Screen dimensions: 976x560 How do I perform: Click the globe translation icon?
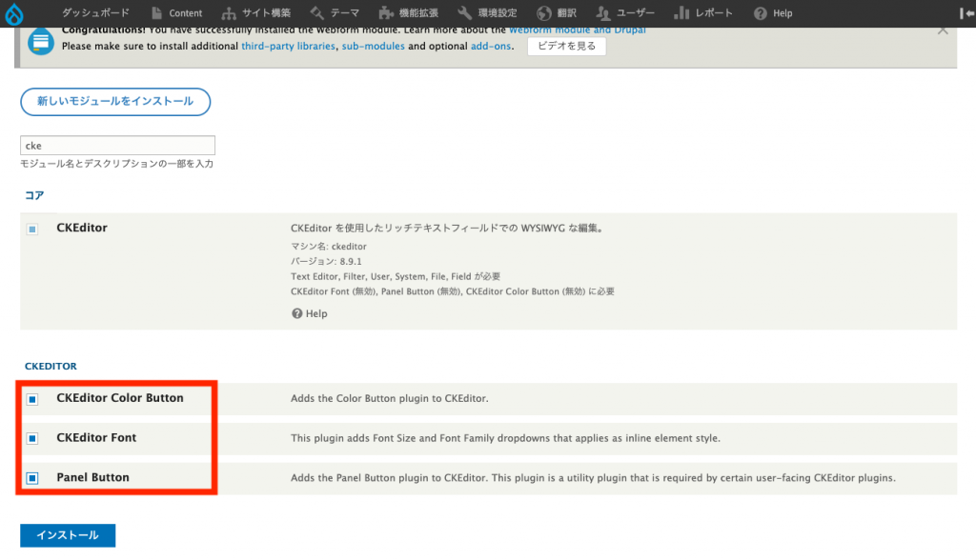(544, 13)
